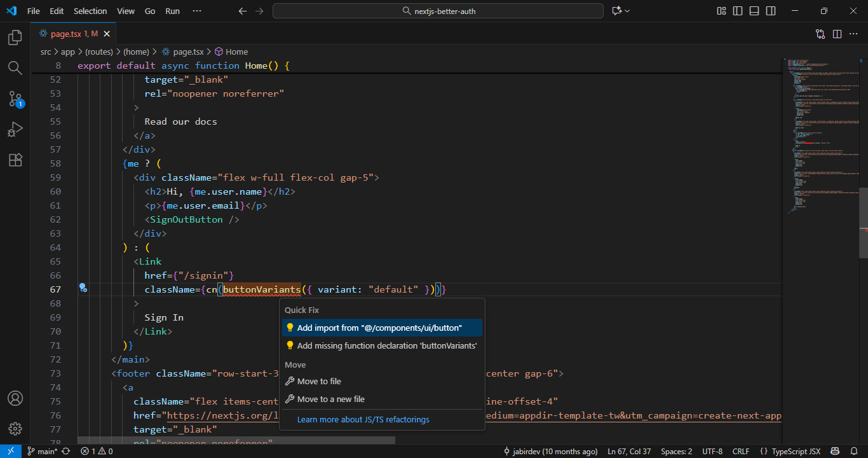Open the Accounts menu in the activity bar
Screen dimensions: 868x458
click(x=14, y=398)
